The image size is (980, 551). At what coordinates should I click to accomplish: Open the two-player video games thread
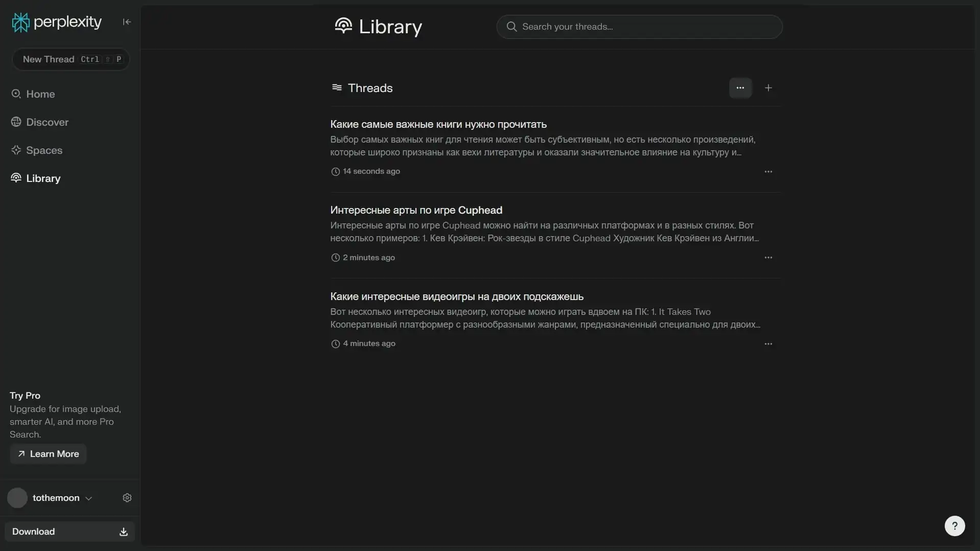coord(456,296)
